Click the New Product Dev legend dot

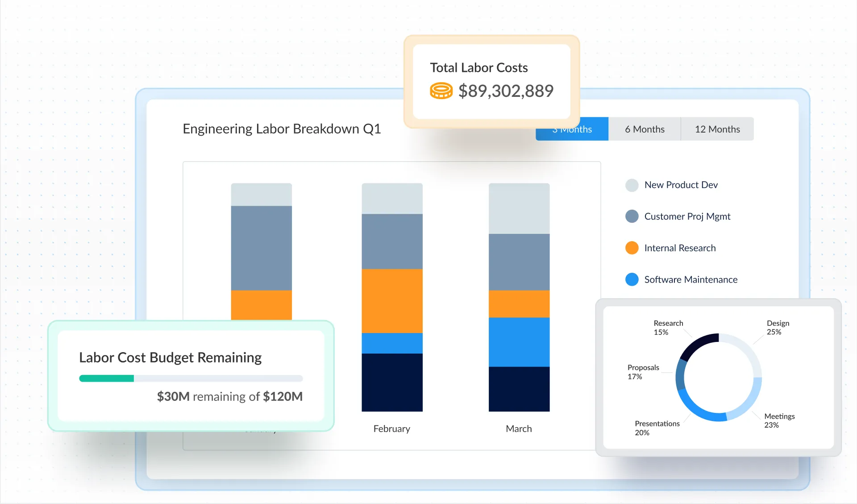[x=632, y=185]
